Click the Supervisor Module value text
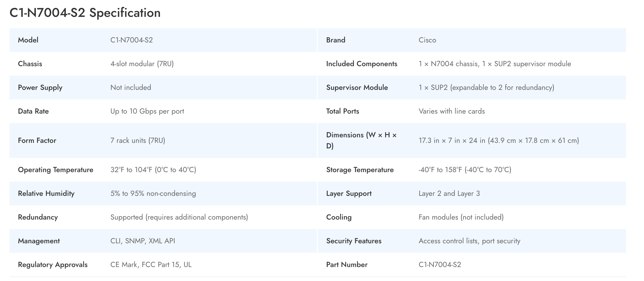The height and width of the screenshot is (281, 644). click(486, 88)
